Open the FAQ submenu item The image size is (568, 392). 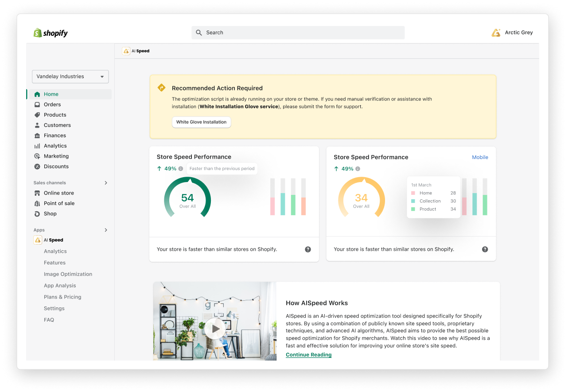click(49, 320)
